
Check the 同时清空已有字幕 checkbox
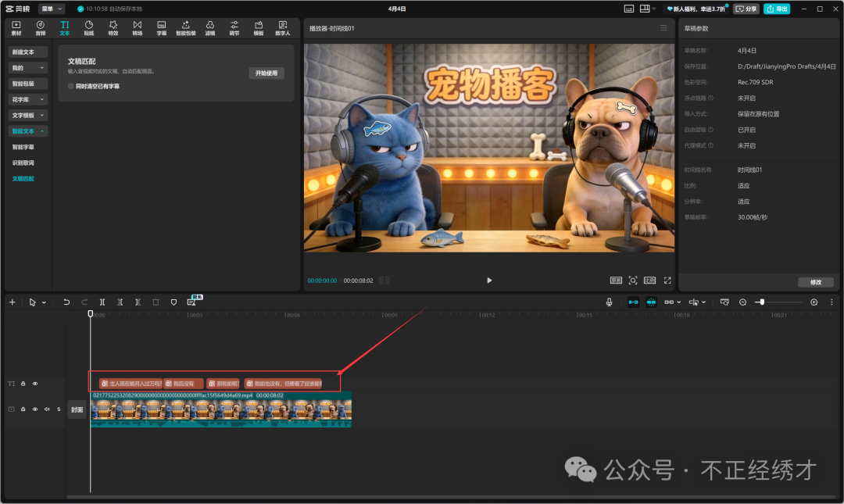71,86
